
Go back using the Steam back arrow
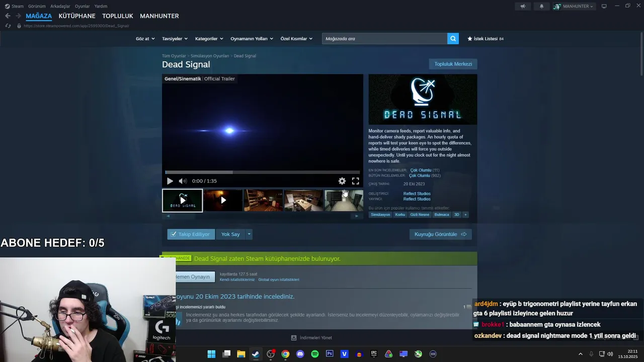click(8, 16)
